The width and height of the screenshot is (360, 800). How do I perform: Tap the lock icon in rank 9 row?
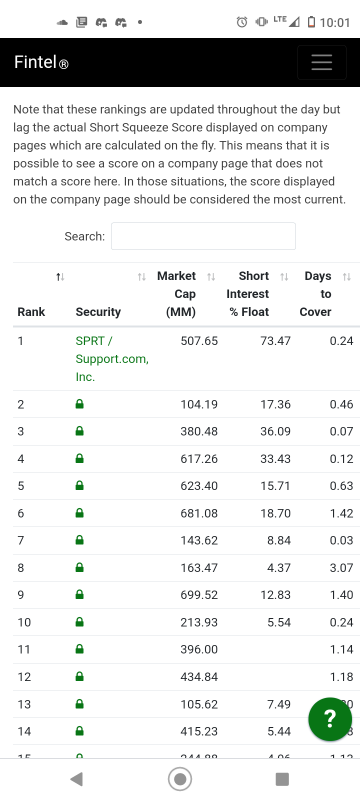pos(80,594)
